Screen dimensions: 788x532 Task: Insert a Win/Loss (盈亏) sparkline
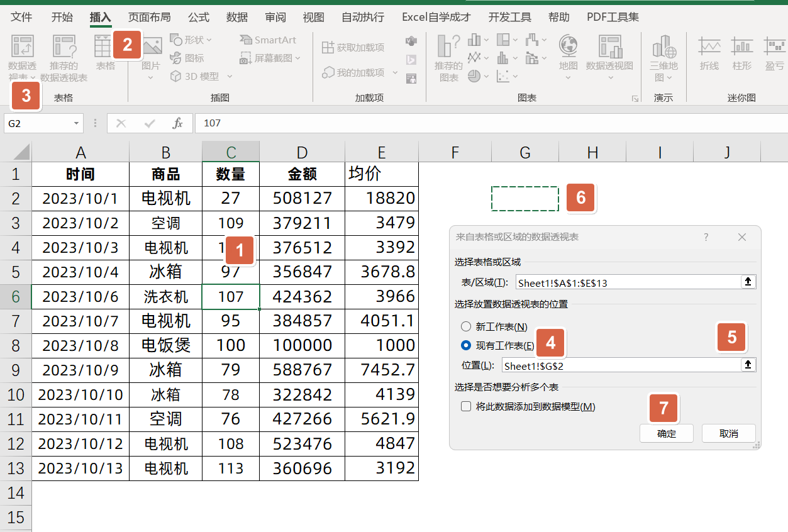pos(775,53)
